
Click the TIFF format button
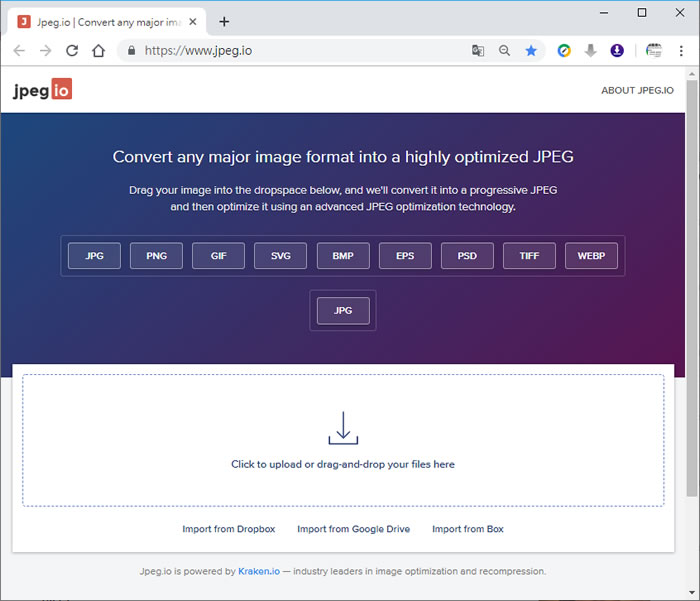[x=529, y=256]
